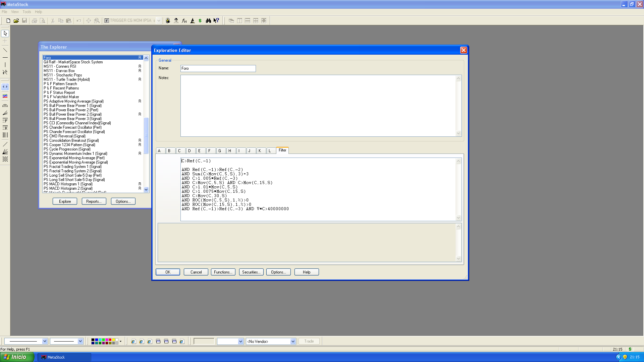Click Options... in Exploration Editor
644x362 pixels.
pyautogui.click(x=278, y=272)
